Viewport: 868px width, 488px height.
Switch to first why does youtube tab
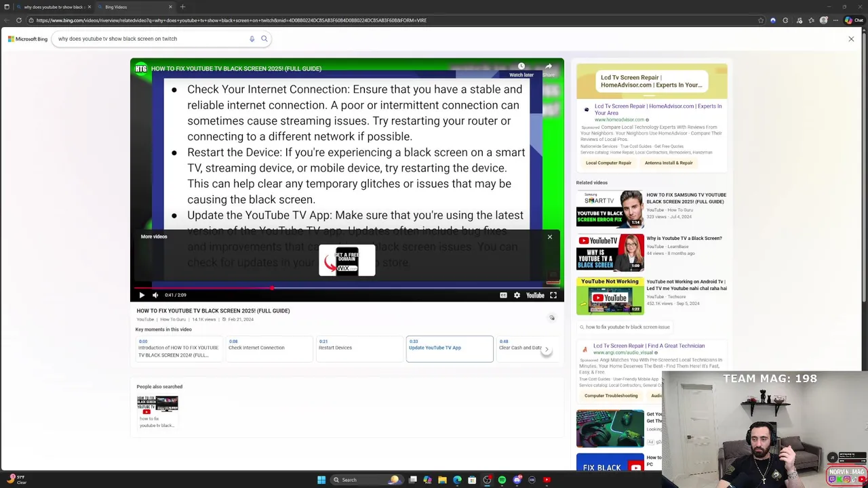(x=53, y=7)
